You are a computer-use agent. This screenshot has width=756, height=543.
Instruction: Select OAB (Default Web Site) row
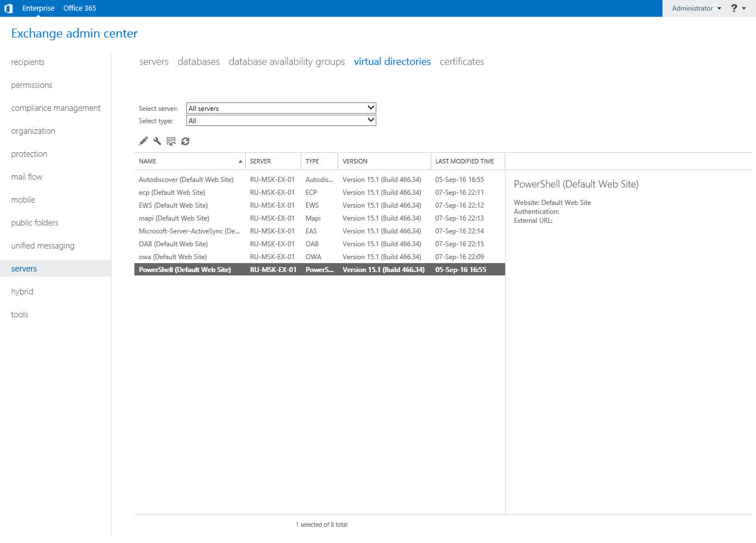(x=319, y=244)
